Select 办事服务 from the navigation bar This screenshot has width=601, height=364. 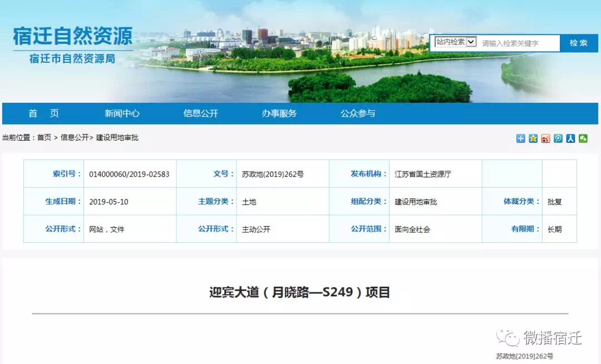[279, 113]
